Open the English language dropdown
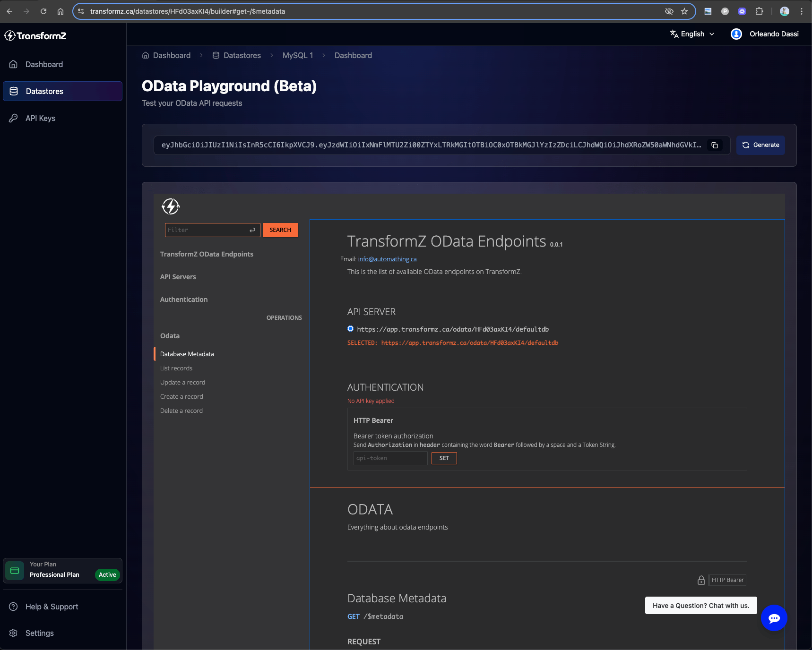This screenshot has width=812, height=650. [692, 34]
